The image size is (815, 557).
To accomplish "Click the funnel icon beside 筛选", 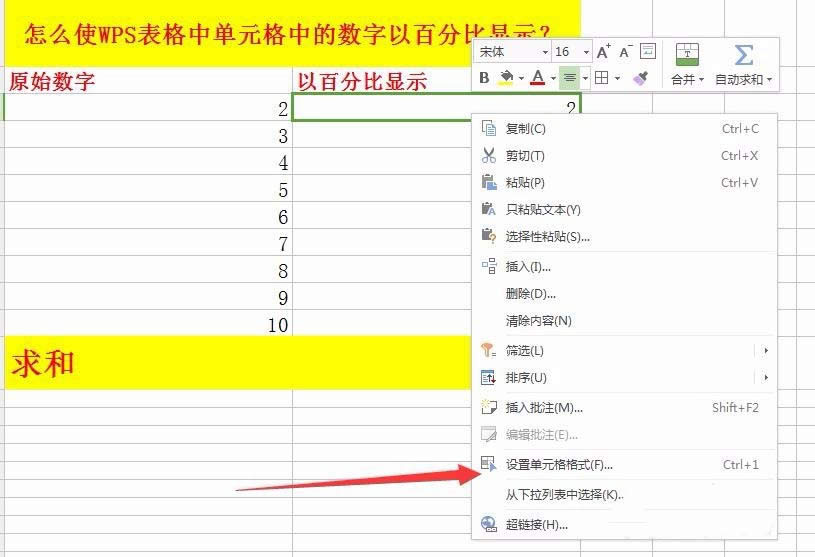I will 489,350.
